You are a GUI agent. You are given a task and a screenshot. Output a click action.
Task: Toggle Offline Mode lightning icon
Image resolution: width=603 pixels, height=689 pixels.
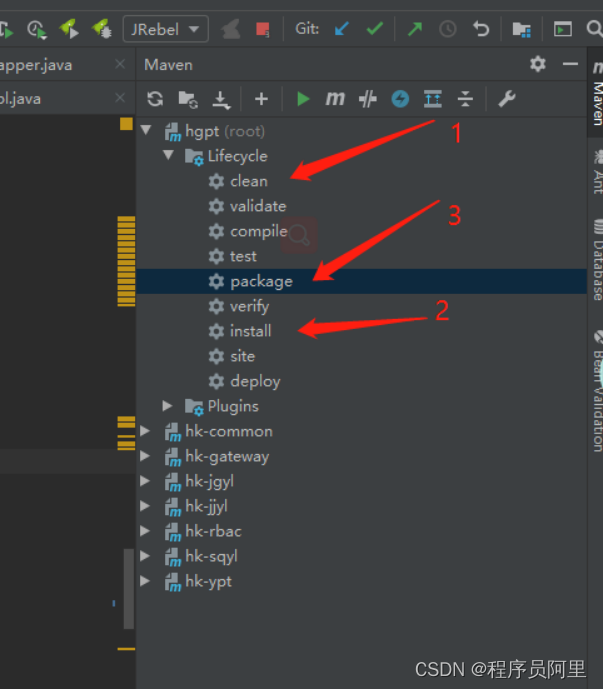pyautogui.click(x=400, y=99)
